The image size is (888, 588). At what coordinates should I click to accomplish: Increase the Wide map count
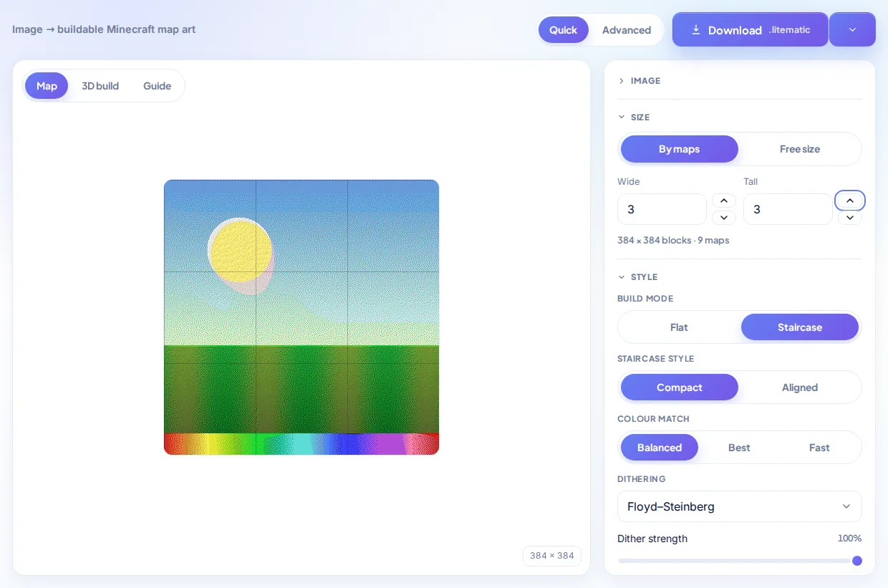pos(724,201)
